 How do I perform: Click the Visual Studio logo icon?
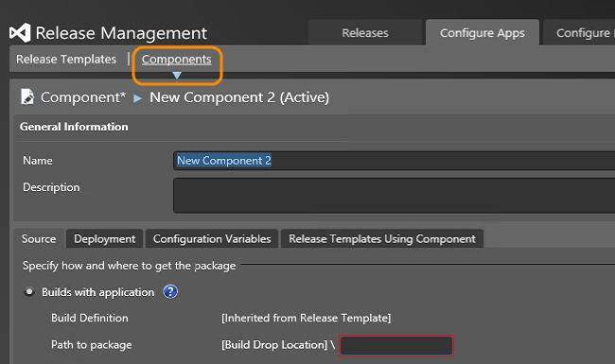[x=20, y=32]
